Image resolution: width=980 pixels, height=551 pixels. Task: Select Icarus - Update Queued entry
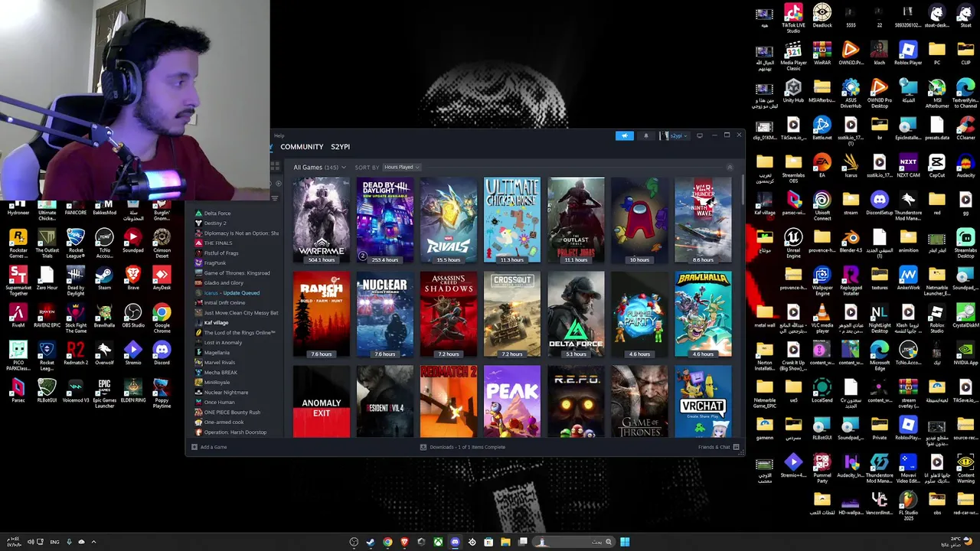231,293
